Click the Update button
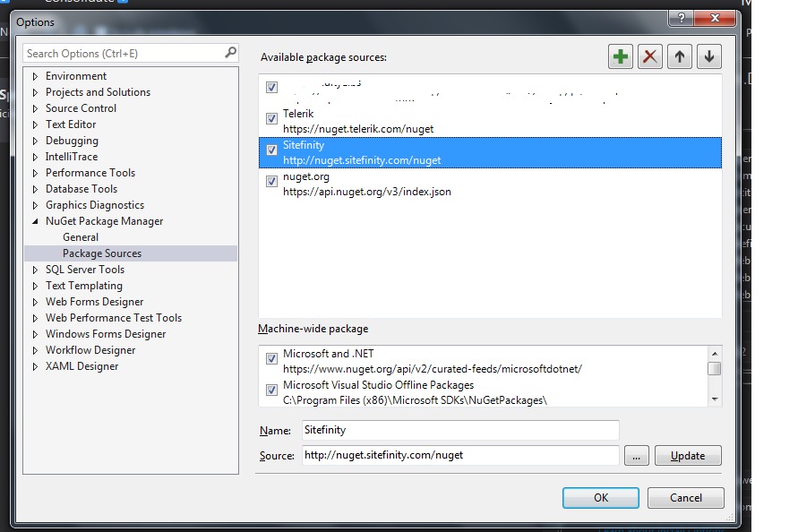This screenshot has height=532, width=798. tap(687, 455)
